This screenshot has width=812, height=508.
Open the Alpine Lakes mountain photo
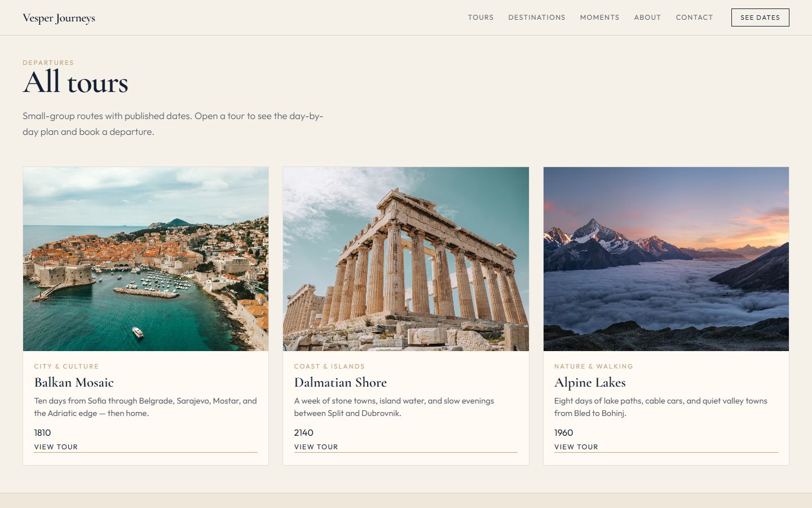click(x=666, y=259)
